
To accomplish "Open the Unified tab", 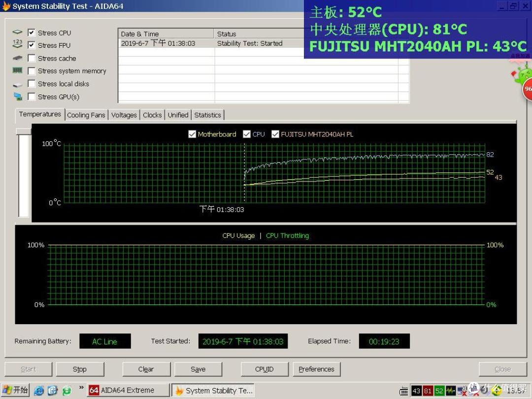I will click(178, 115).
